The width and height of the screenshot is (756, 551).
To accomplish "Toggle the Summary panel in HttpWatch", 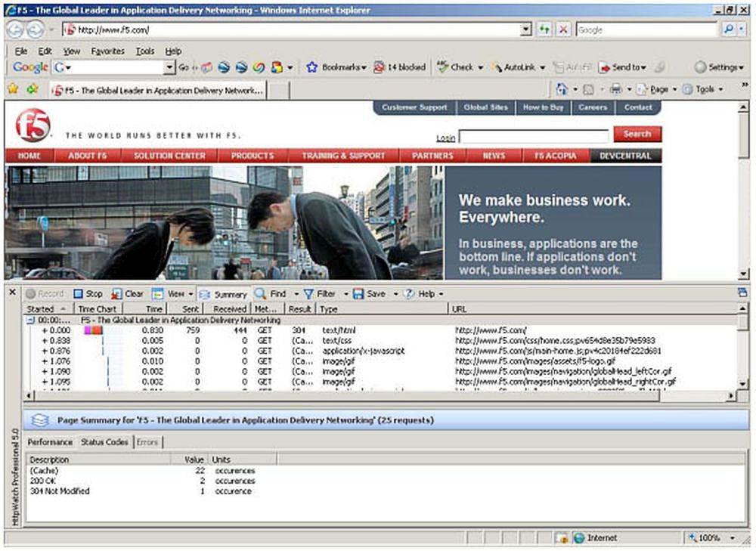I will [x=223, y=294].
